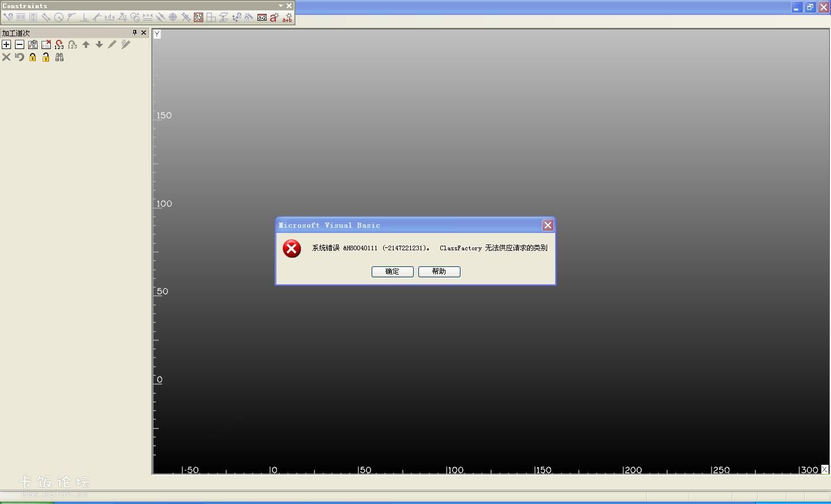Screen dimensions: 831x504
Task: Select the distance dimension constraint icon
Action: point(110,17)
